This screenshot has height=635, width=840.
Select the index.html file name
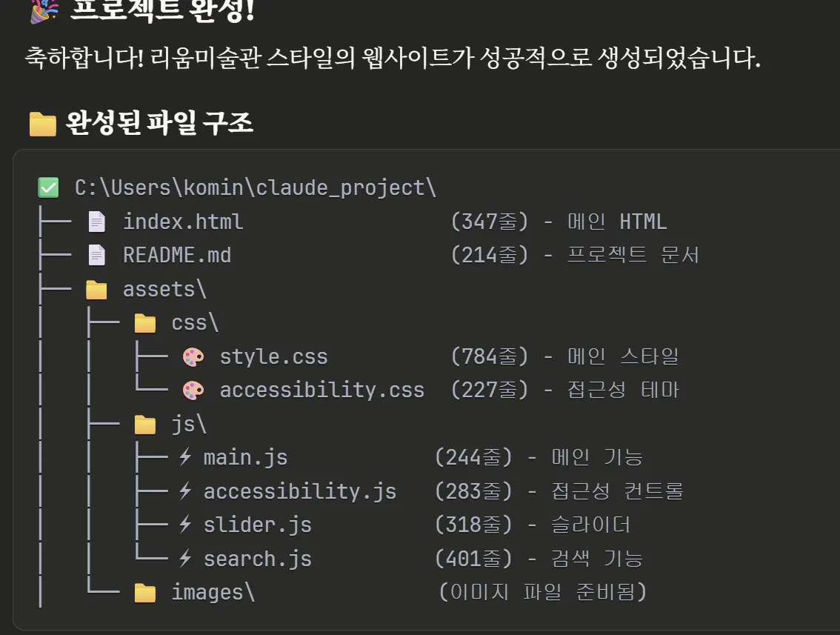pyautogui.click(x=183, y=222)
